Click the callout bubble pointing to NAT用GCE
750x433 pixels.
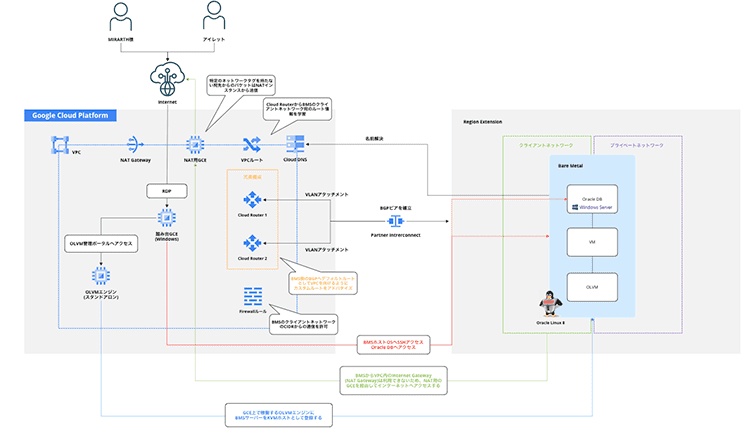(x=241, y=85)
